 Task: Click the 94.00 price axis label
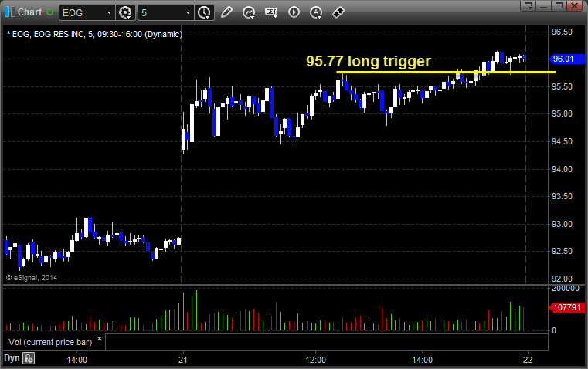point(562,169)
